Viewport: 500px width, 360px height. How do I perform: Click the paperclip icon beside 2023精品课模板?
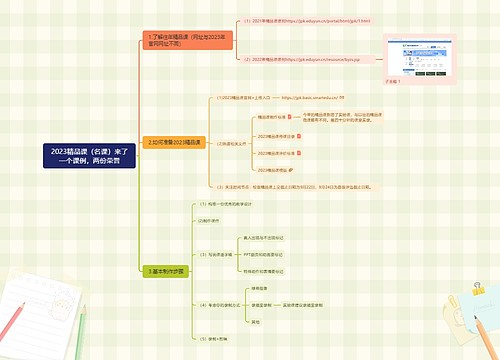[291, 170]
